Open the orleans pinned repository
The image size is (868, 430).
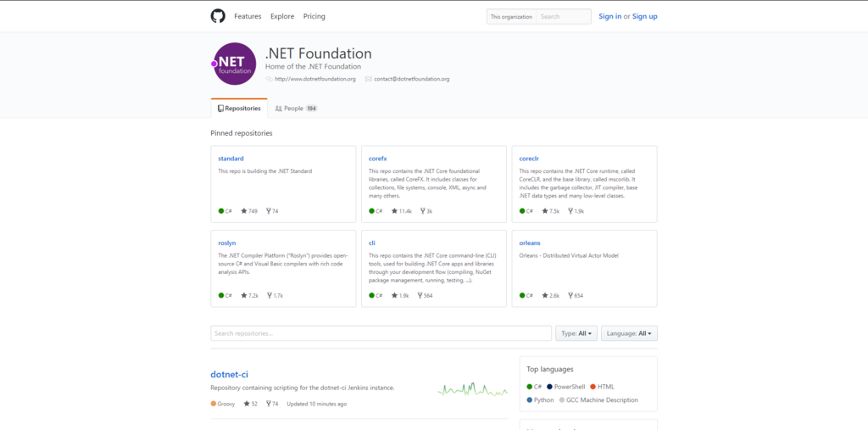[x=530, y=243]
